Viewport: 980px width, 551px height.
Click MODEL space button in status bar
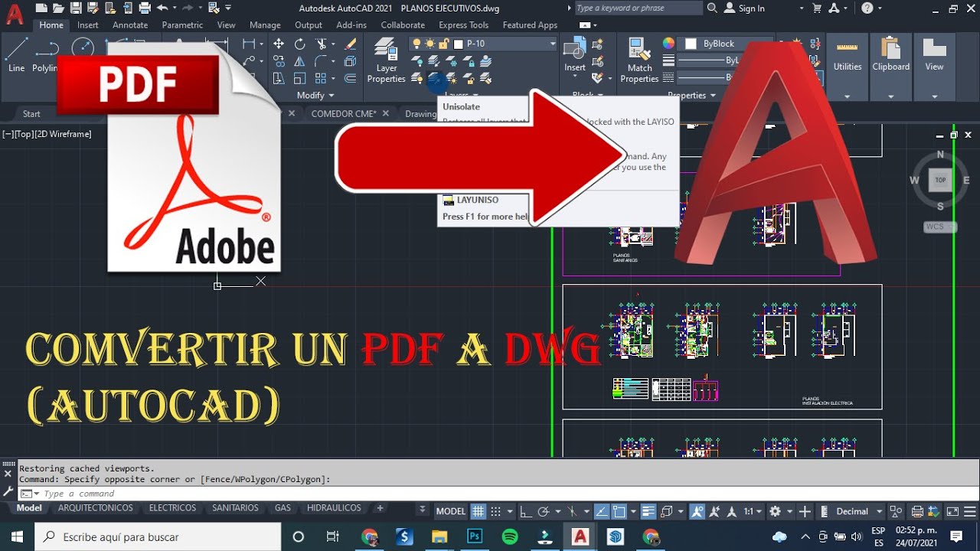pos(451,511)
